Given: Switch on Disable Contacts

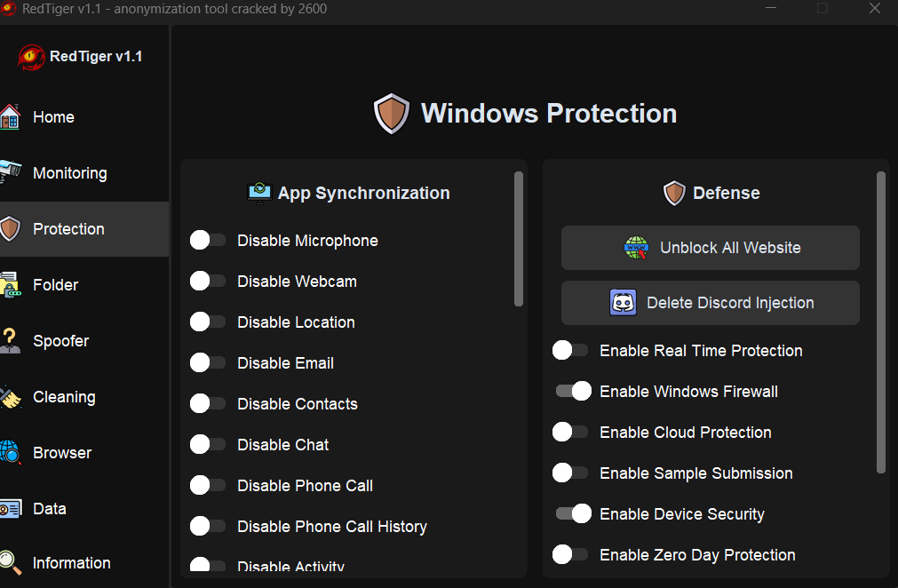Looking at the screenshot, I should pyautogui.click(x=207, y=403).
